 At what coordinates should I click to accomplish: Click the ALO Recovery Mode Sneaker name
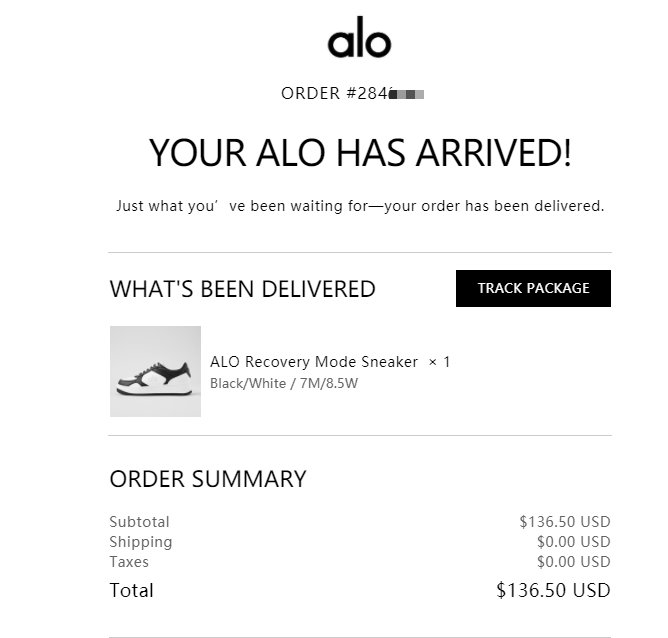[314, 362]
